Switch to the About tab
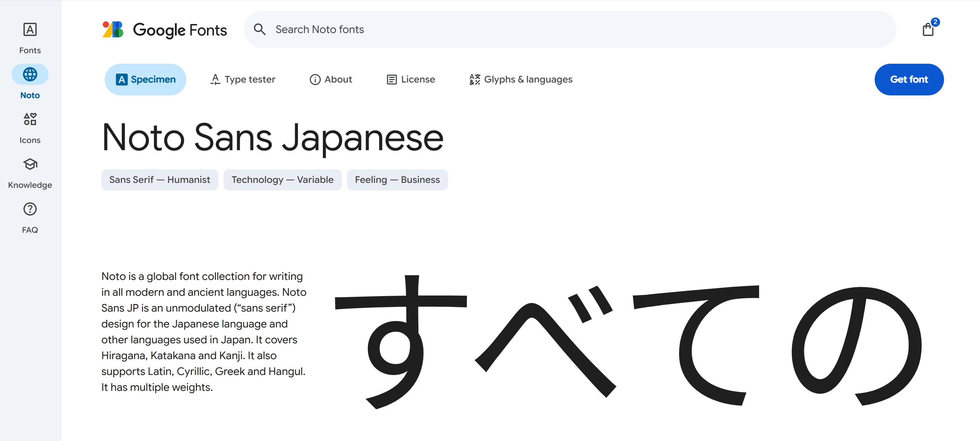The width and height of the screenshot is (980, 441). pos(331,80)
